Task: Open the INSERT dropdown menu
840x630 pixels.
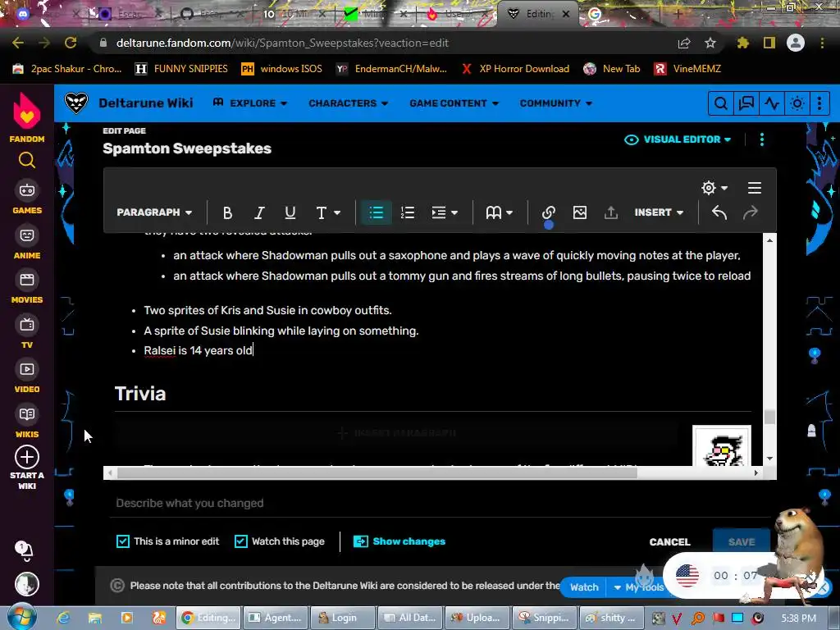Action: [659, 212]
